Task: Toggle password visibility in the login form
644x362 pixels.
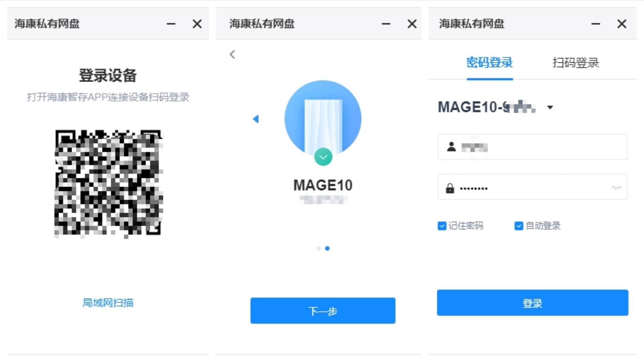Action: tap(618, 188)
